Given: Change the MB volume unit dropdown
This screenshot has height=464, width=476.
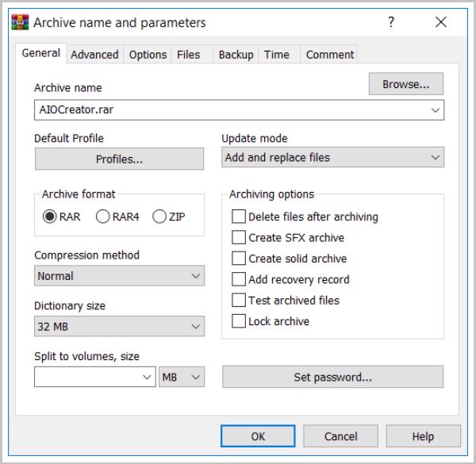Looking at the screenshot, I should [x=182, y=378].
